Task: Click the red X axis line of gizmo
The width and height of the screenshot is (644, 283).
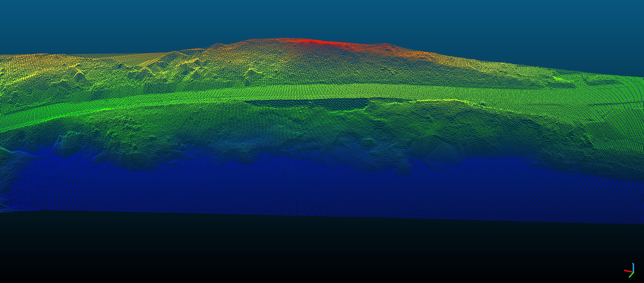Action: 627,271
